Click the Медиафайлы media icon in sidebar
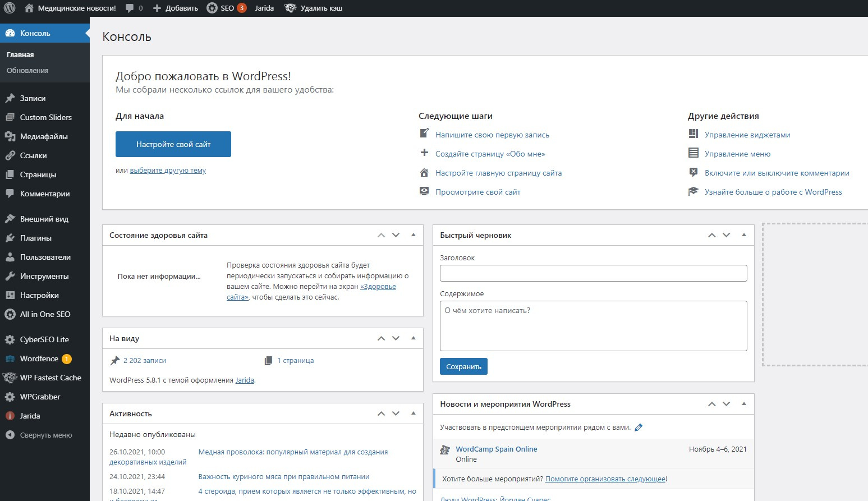 10,136
